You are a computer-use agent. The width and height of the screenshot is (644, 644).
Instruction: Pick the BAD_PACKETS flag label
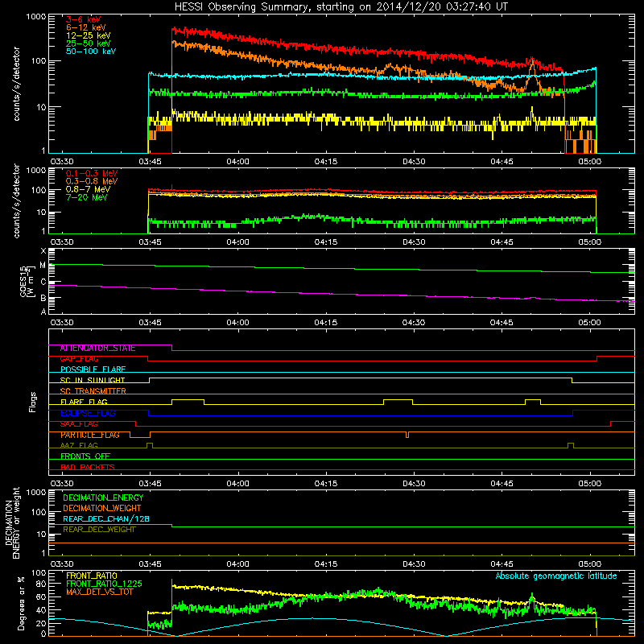pos(88,467)
